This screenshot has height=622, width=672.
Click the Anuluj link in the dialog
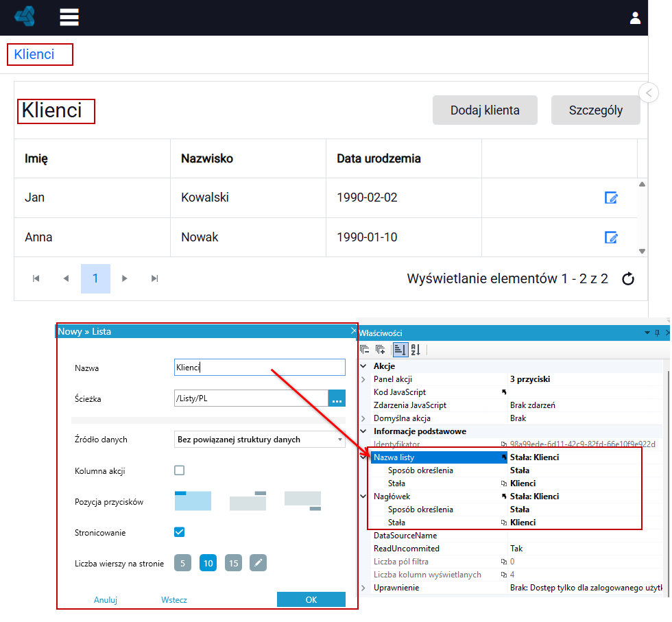(x=106, y=599)
